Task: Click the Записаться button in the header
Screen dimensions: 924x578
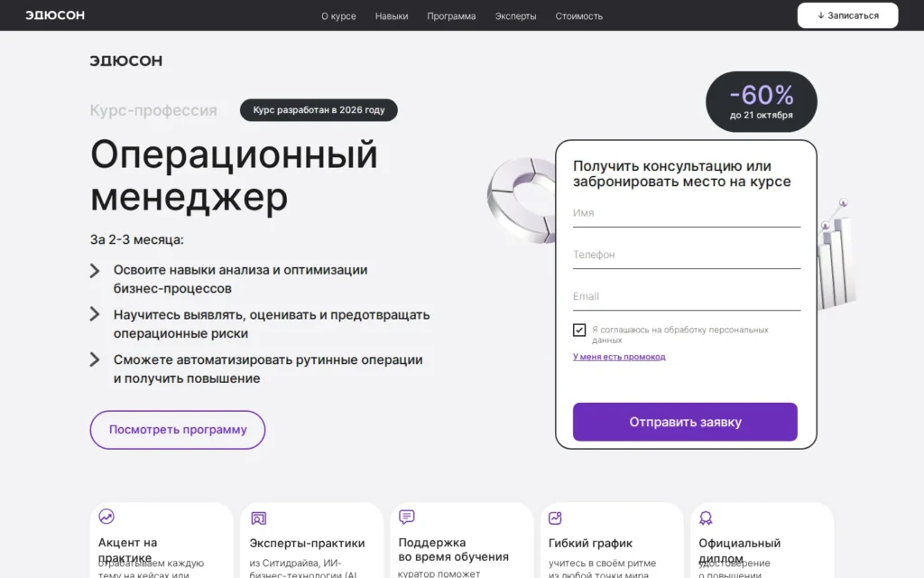Action: 847,15
